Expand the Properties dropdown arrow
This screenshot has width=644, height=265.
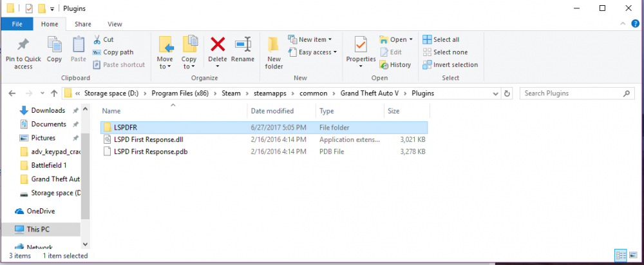pyautogui.click(x=361, y=66)
